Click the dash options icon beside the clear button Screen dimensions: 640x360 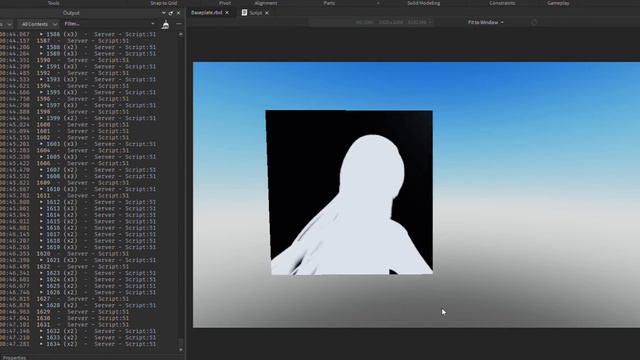coord(179,24)
